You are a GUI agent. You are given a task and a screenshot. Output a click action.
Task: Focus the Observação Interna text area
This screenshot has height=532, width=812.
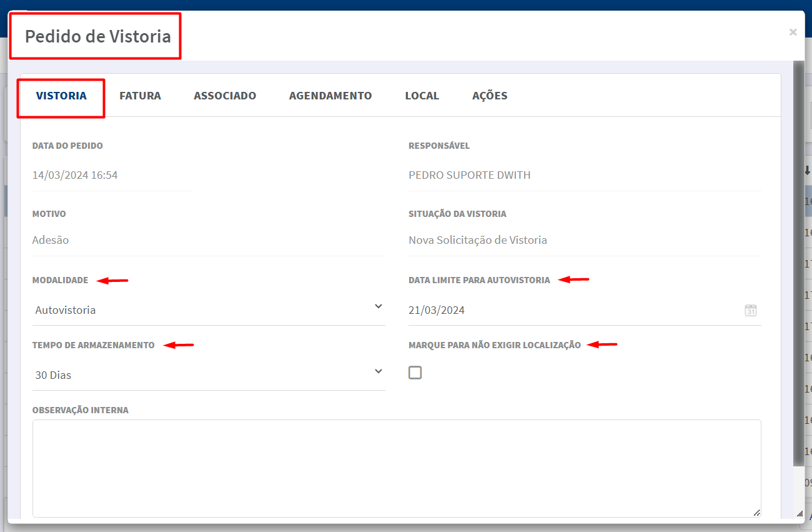[x=397, y=468]
